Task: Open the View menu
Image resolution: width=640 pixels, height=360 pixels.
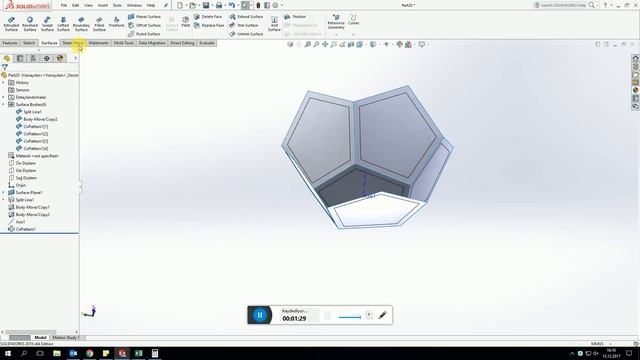Action: tap(88, 5)
